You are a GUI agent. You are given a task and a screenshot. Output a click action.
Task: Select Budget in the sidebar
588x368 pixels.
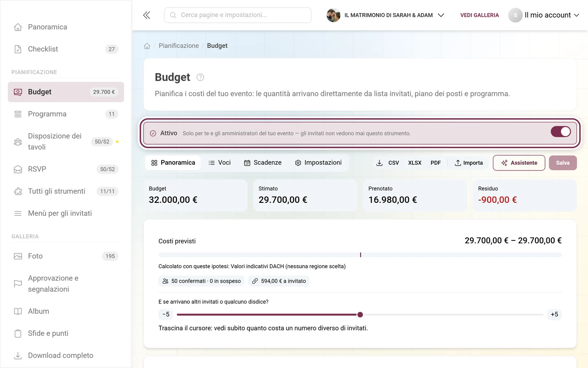[x=66, y=92]
